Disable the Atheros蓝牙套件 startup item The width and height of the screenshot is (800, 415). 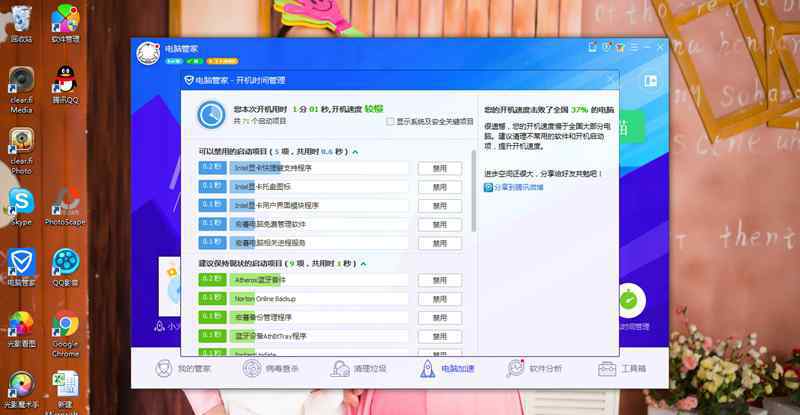(440, 280)
